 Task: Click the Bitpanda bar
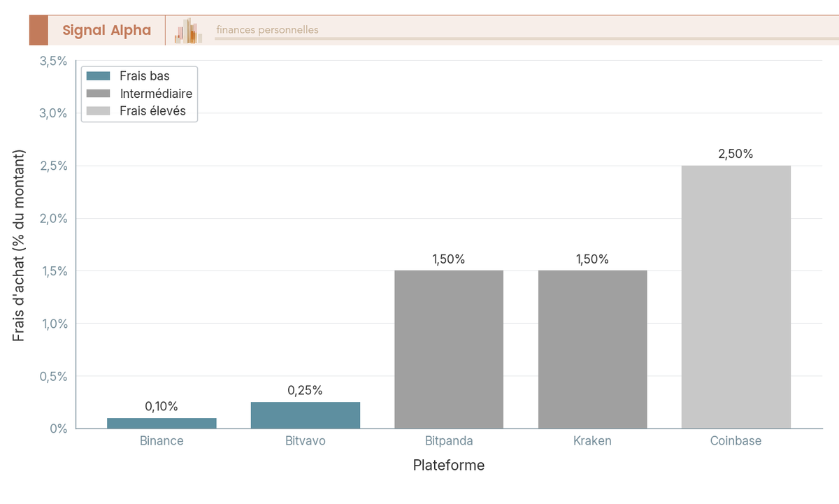[449, 350]
